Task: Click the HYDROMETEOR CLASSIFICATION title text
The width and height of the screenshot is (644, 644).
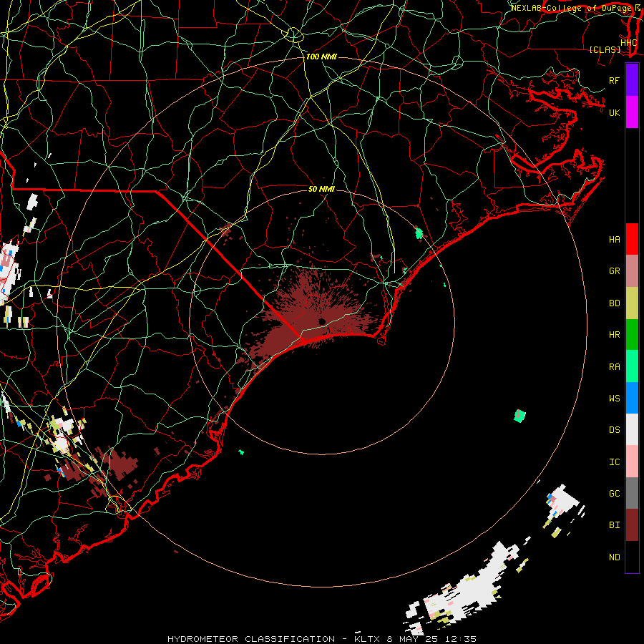Action: point(251,639)
